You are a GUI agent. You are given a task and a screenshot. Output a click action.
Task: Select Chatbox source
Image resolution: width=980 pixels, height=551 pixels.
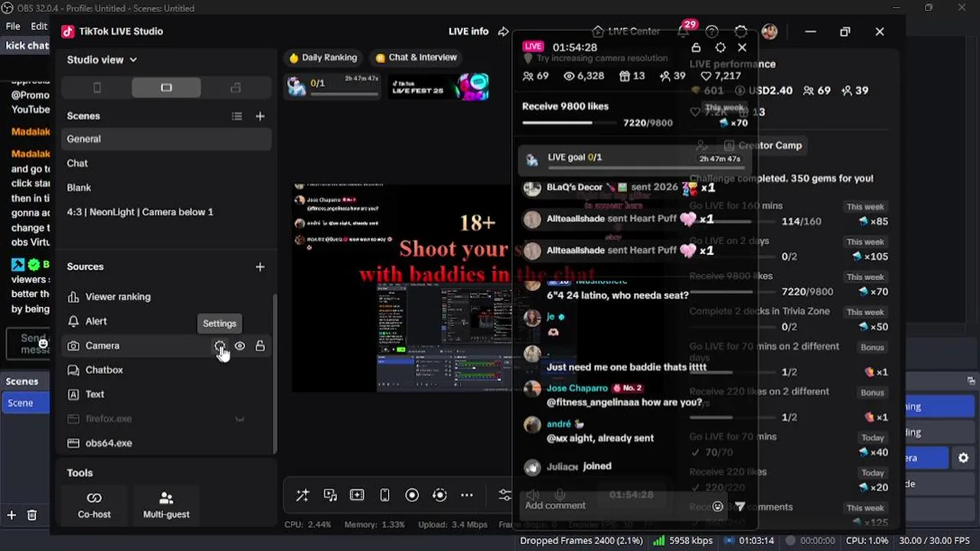coord(166,370)
